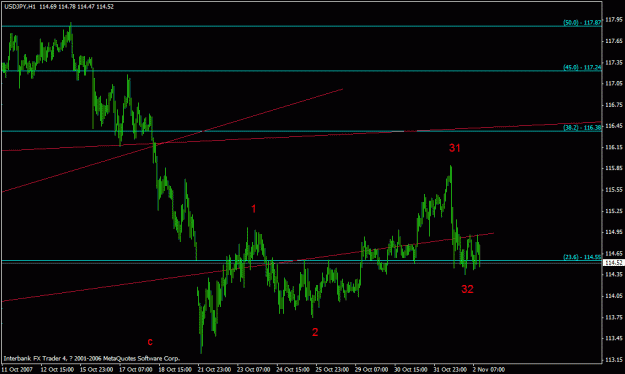
Task: Click the 115.85 price axis value
Action: click(x=614, y=168)
